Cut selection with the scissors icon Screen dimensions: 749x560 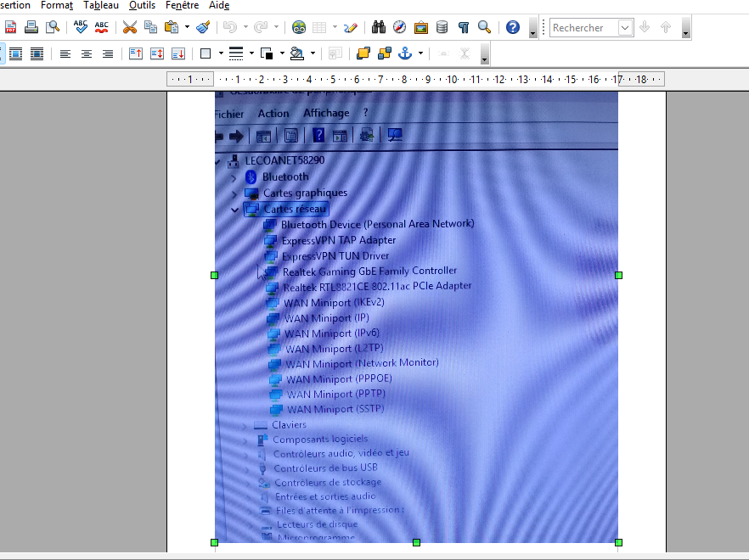coord(129,27)
